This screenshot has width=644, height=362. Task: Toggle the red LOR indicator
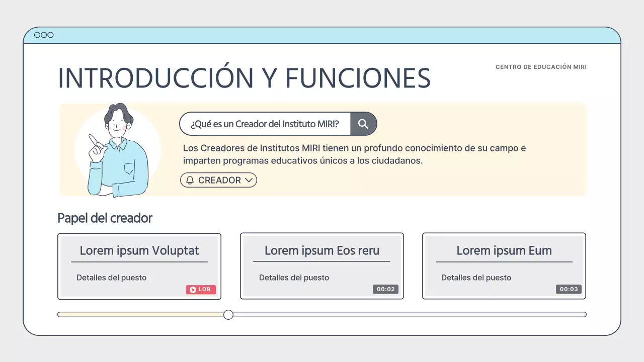tap(201, 289)
